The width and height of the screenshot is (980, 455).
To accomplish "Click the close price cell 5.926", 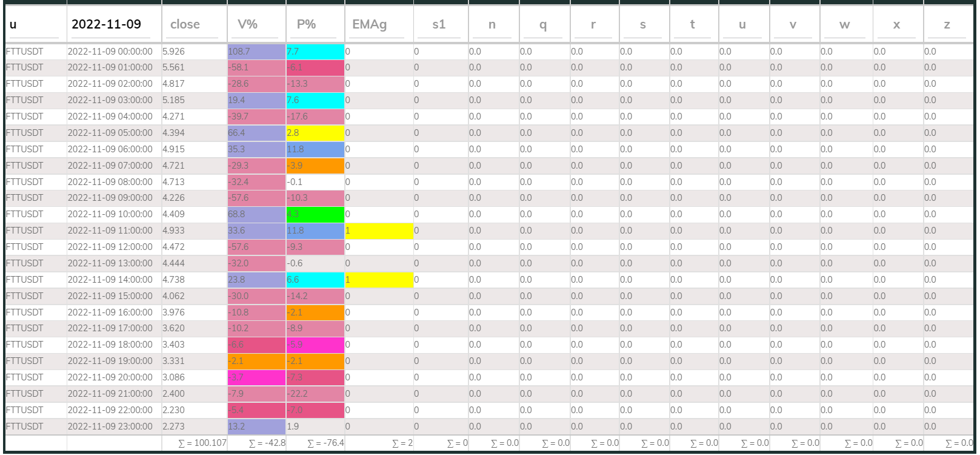I will 175,52.
